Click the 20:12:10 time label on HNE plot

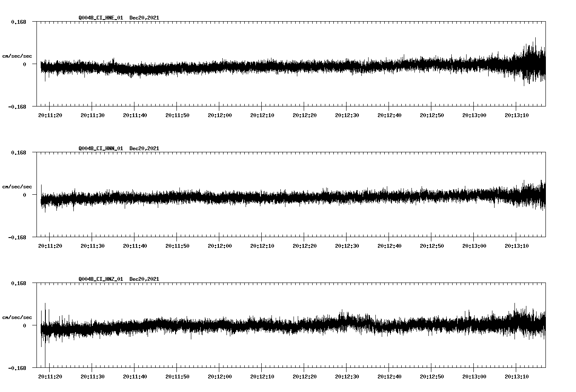262,115
